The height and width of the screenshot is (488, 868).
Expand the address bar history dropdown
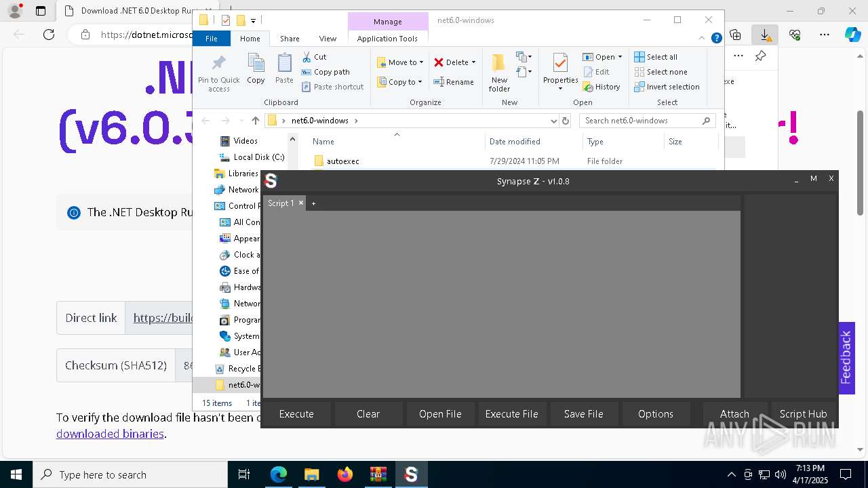click(554, 121)
